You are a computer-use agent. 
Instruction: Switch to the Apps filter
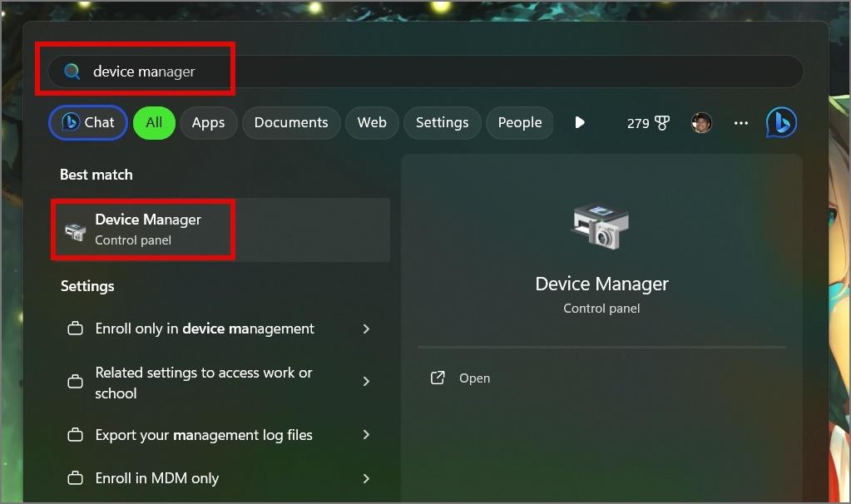(x=209, y=122)
